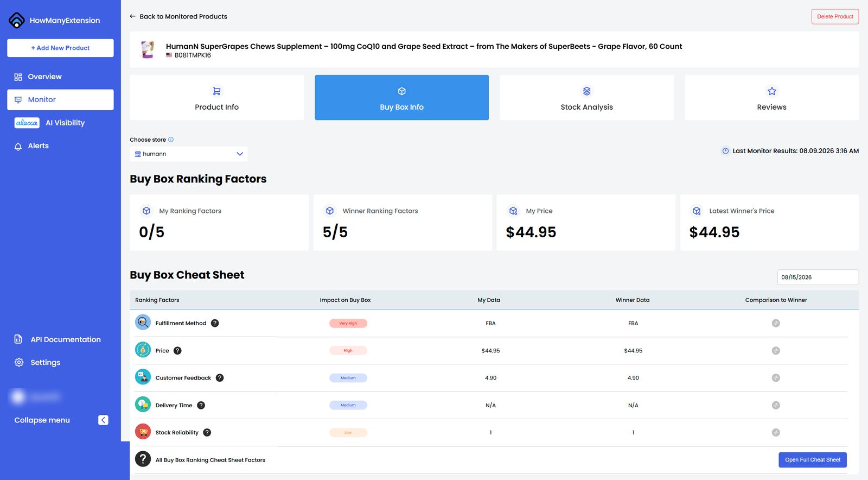Click the Delivery Time help question mark

coord(201,405)
